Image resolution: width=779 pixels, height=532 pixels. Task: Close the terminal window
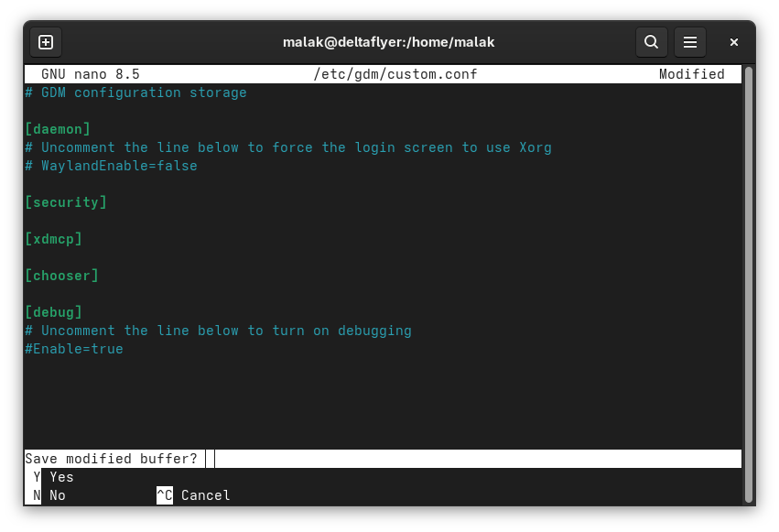coord(733,42)
